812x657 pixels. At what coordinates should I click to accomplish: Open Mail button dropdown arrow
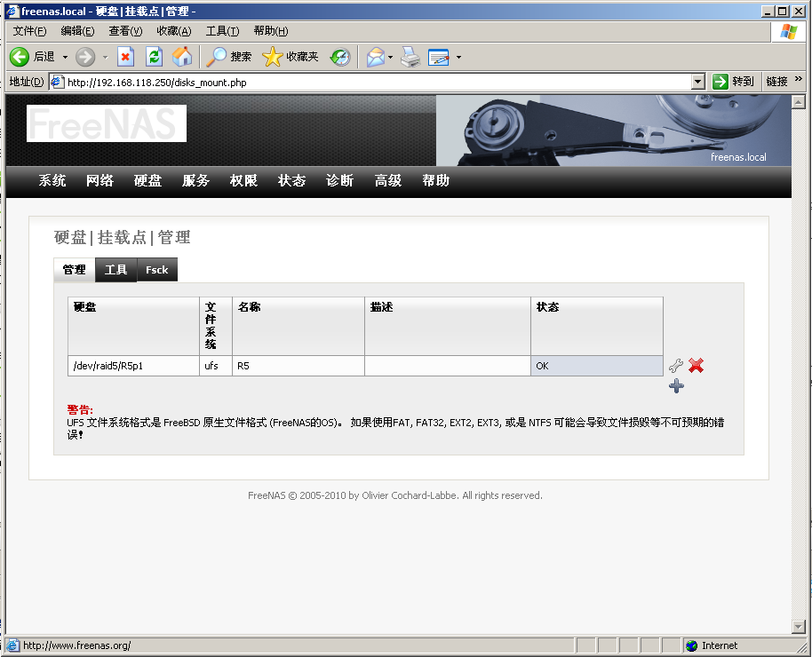coord(391,57)
